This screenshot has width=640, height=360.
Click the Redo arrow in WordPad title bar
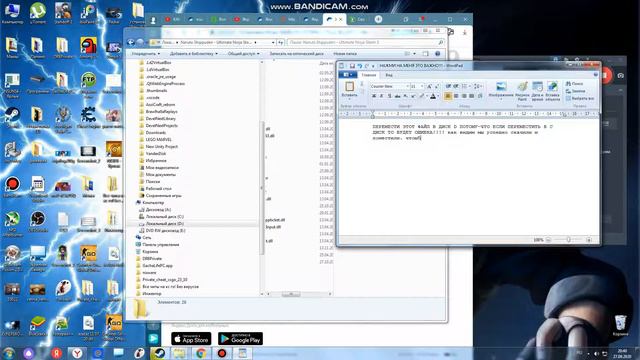[367, 66]
